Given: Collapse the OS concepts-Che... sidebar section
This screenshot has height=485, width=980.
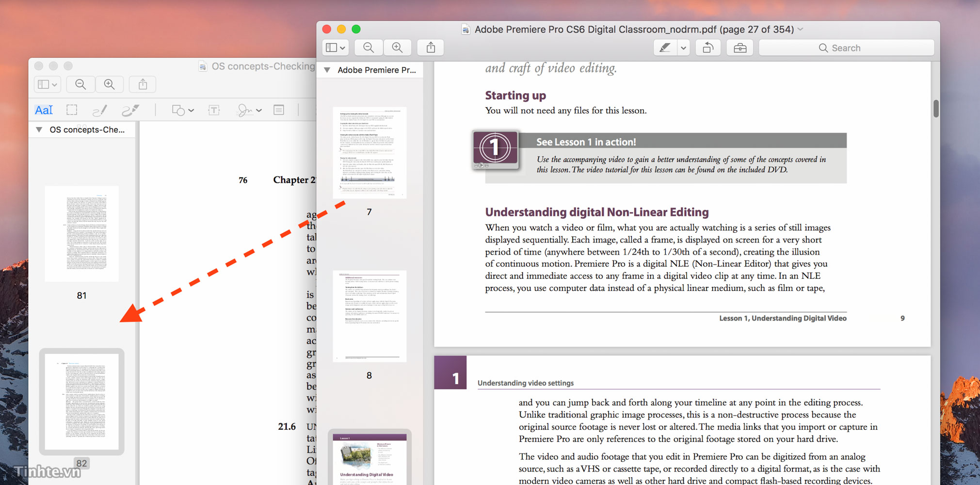Looking at the screenshot, I should [x=39, y=129].
